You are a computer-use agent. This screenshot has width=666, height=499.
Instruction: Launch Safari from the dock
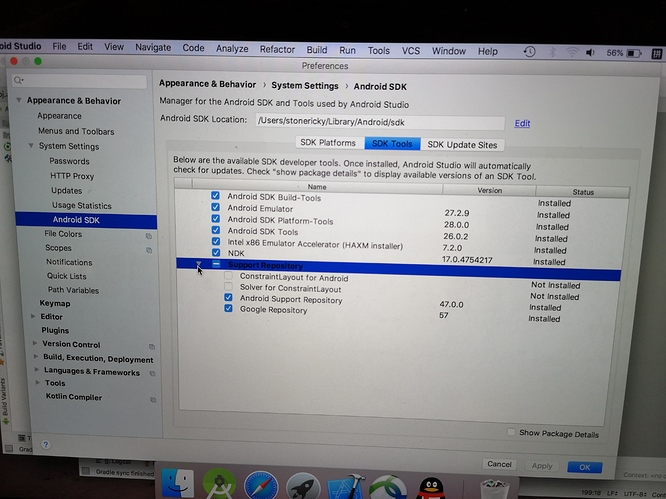tap(261, 485)
